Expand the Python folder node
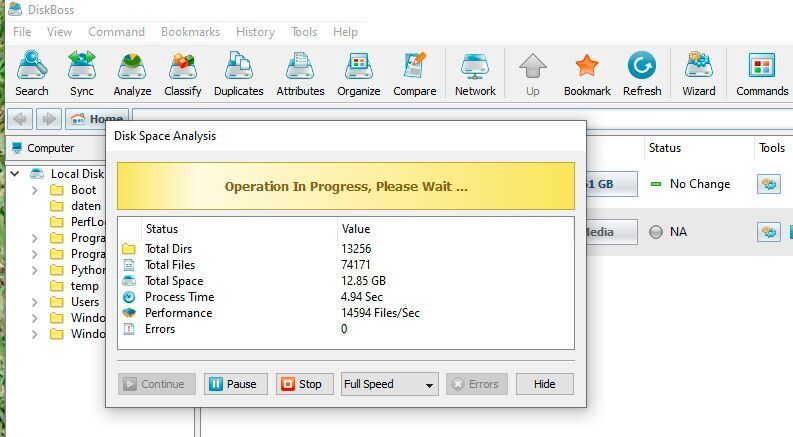The image size is (793, 437). tap(34, 270)
